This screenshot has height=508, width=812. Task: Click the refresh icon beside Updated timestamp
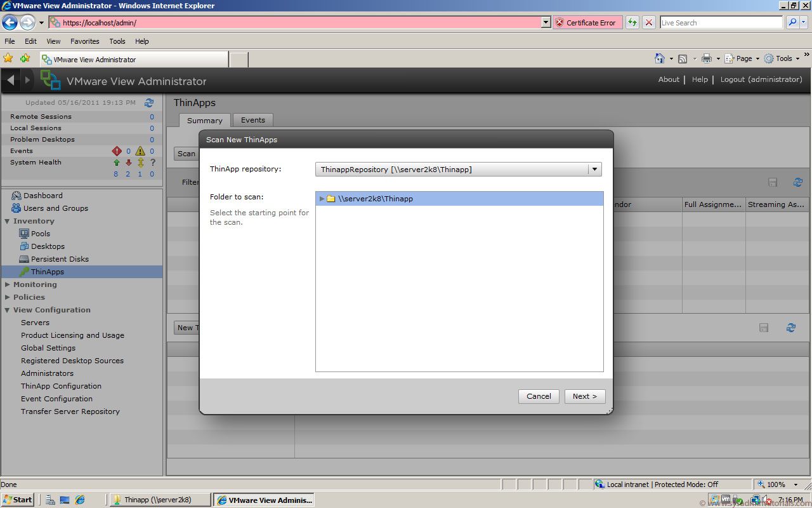(149, 102)
